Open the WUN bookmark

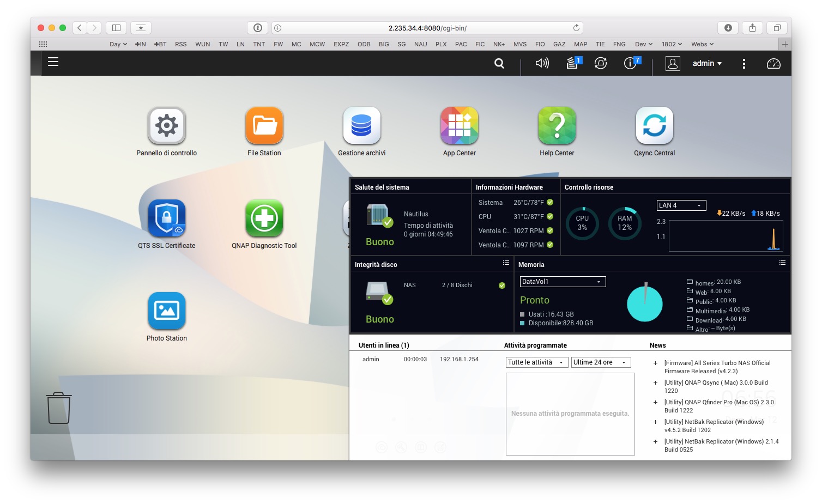(x=203, y=44)
